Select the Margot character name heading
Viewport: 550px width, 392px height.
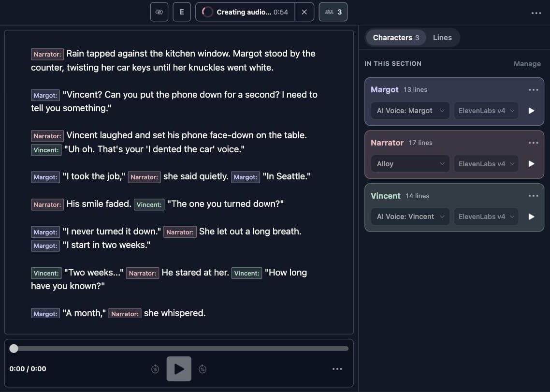pyautogui.click(x=384, y=90)
